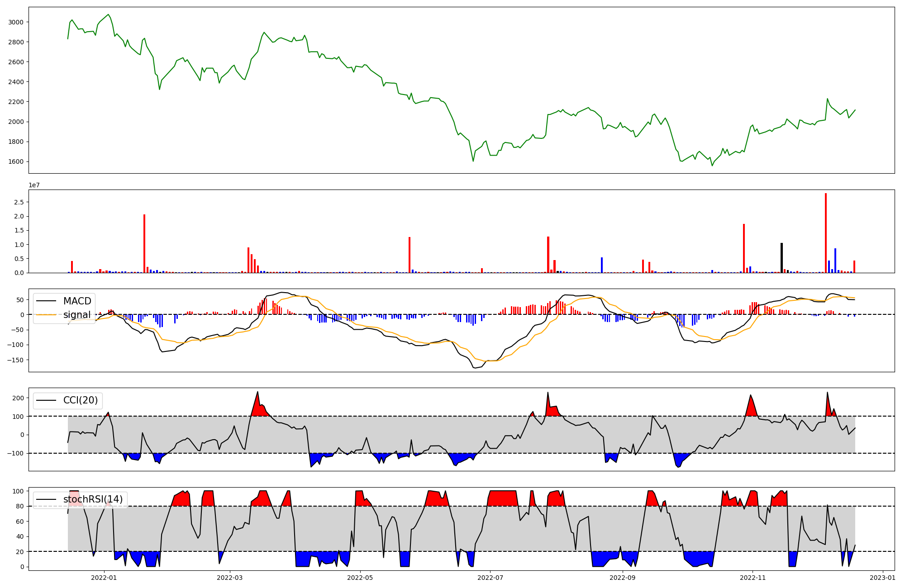Click the 2022-09 x-axis date label
This screenshot has width=905, height=588.
(623, 578)
